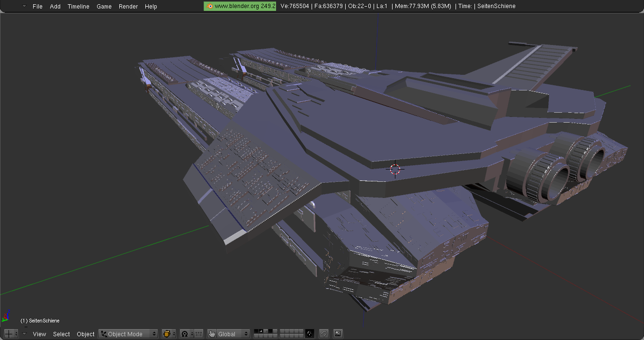
Task: Click the Blender logo next to www.blender.org
Action: pyautogui.click(x=209, y=6)
